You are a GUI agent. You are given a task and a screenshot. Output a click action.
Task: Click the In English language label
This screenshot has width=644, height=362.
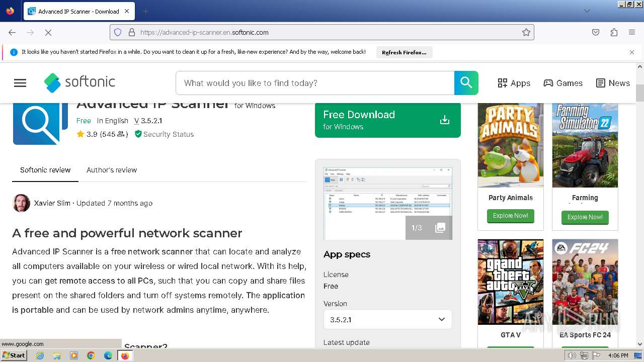(x=113, y=121)
